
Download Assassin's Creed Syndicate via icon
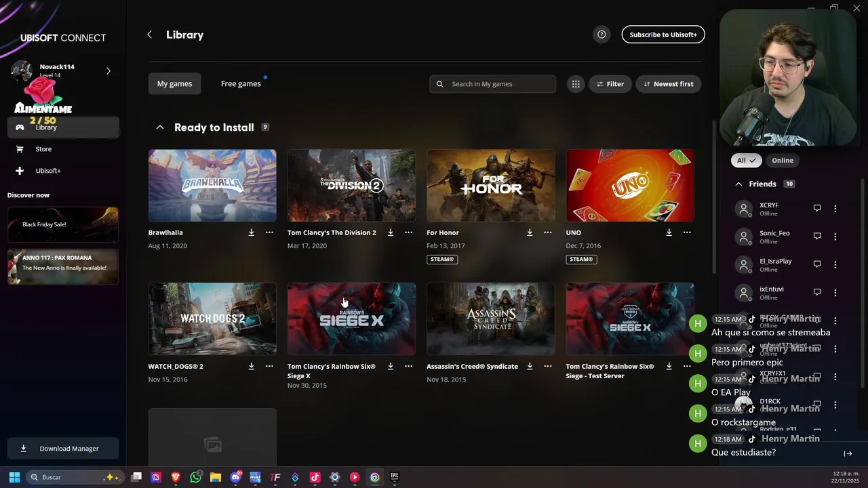coord(530,366)
